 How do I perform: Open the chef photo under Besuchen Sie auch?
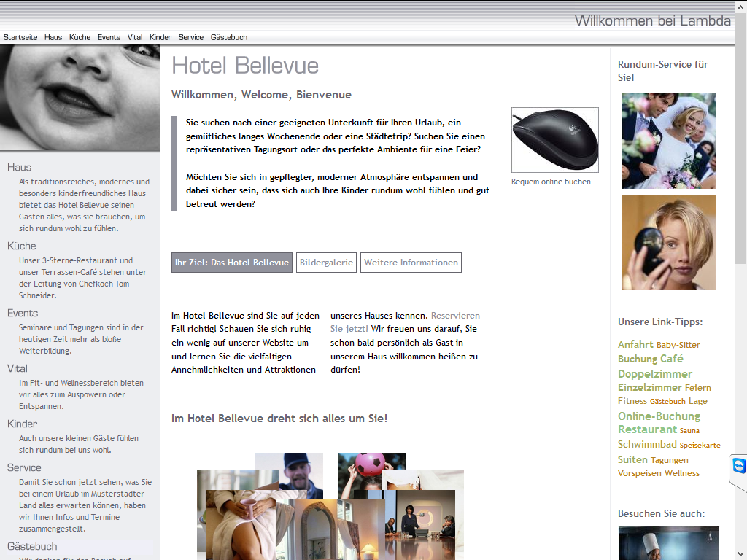click(x=669, y=543)
